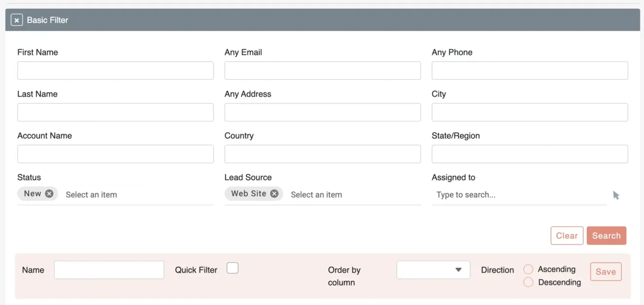Click the First Name input field
Viewport: 644px width, 305px height.
[115, 70]
